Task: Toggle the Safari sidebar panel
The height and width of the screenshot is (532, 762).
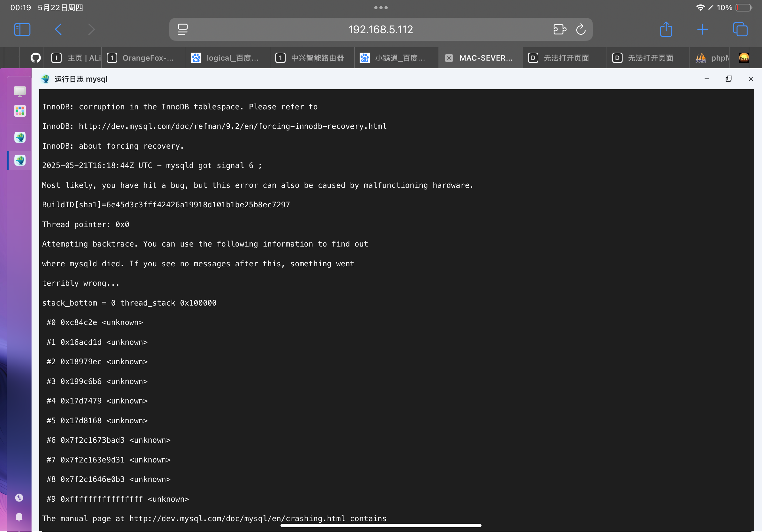Action: point(22,30)
